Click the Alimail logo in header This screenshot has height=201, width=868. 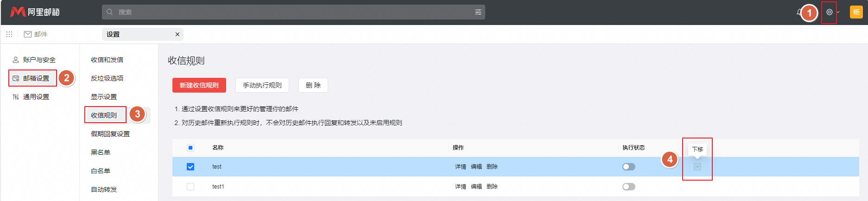[35, 12]
